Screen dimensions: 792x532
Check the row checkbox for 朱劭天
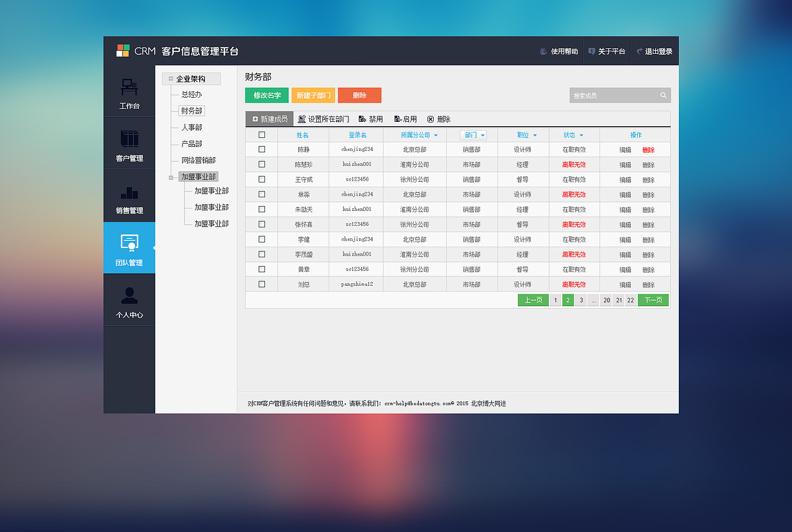[262, 209]
